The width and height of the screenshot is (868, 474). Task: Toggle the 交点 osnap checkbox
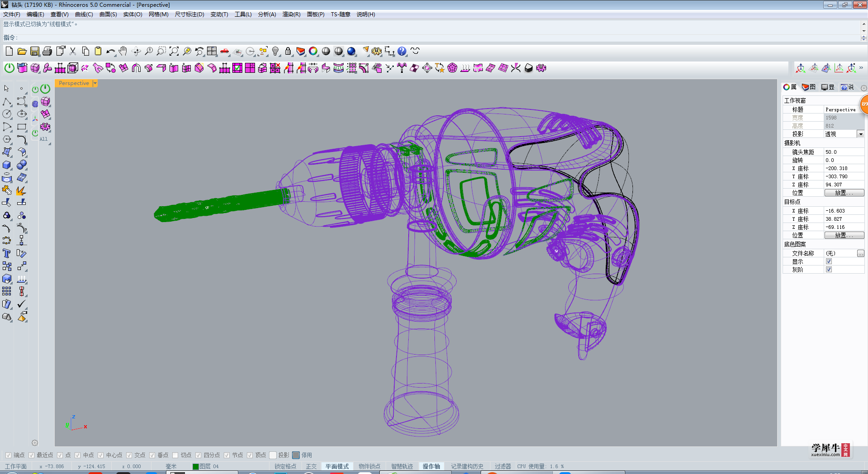click(x=129, y=455)
